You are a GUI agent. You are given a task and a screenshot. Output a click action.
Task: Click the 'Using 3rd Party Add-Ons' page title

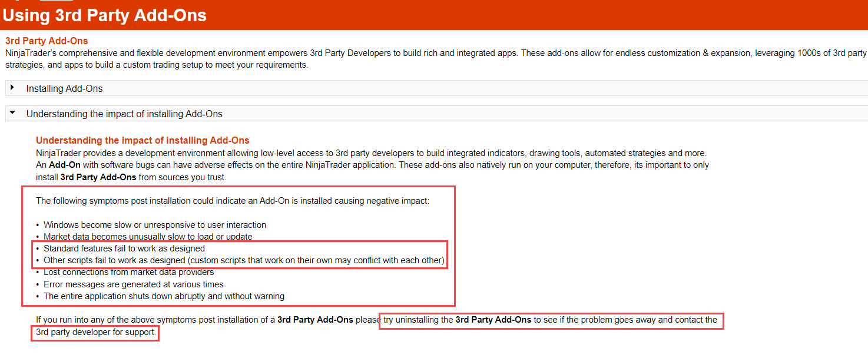pyautogui.click(x=105, y=15)
